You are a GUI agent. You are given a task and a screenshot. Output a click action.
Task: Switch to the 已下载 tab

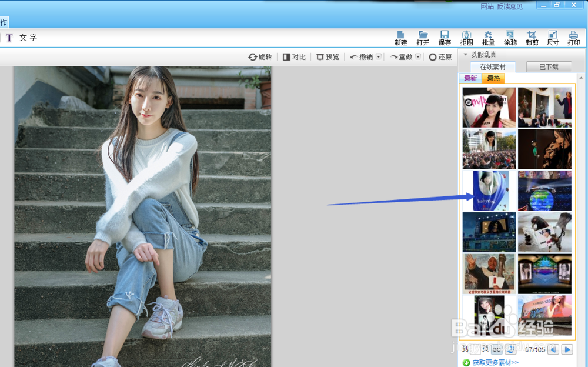549,67
